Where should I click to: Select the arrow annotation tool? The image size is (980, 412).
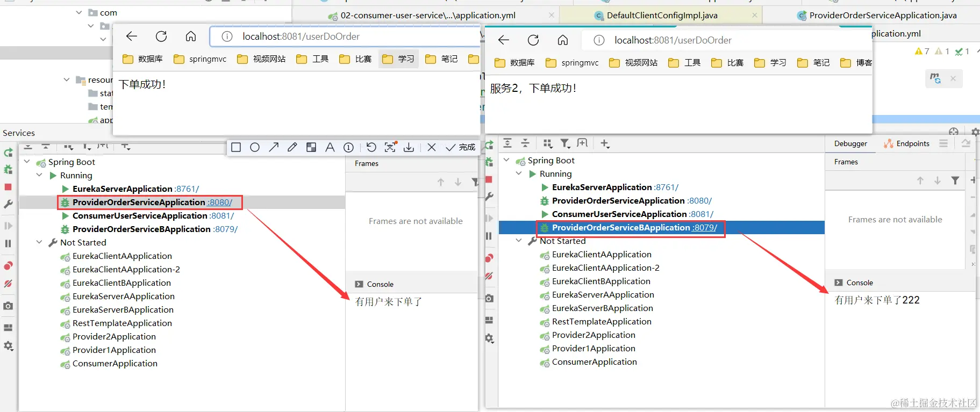(274, 147)
